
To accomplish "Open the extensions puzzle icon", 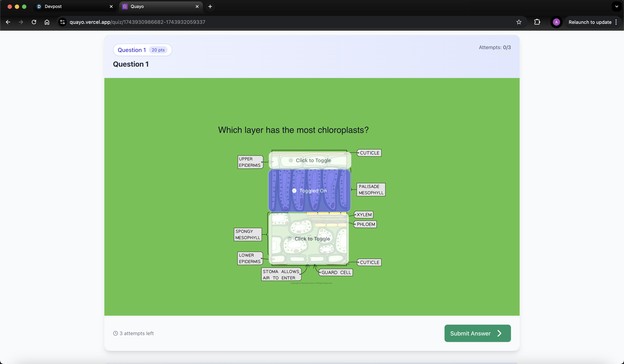I will click(x=537, y=22).
